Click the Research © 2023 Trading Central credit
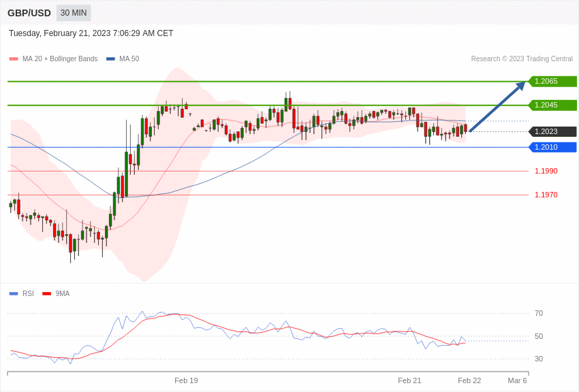Viewport: 579px width, 392px height. tap(522, 59)
